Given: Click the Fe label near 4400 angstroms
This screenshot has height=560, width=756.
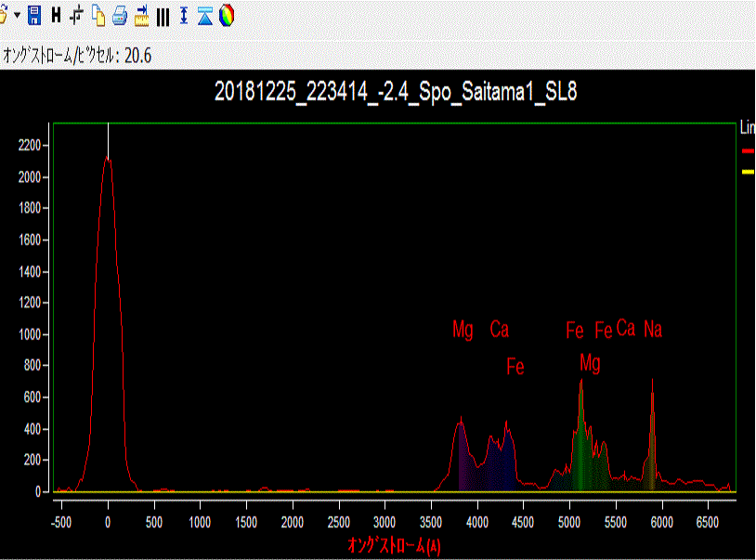Looking at the screenshot, I should (x=515, y=367).
